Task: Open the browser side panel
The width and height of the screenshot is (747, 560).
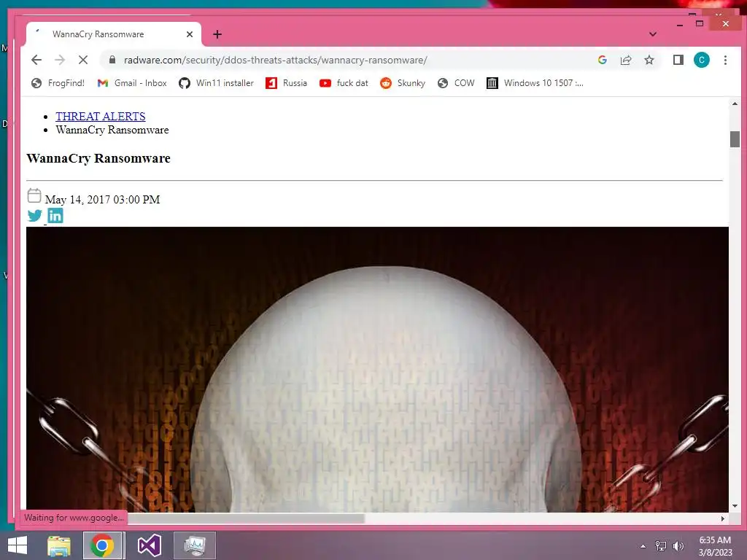Action: [x=678, y=60]
